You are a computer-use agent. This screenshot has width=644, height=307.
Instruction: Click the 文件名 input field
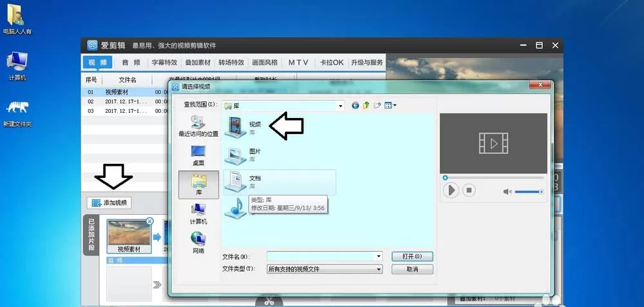click(321, 257)
